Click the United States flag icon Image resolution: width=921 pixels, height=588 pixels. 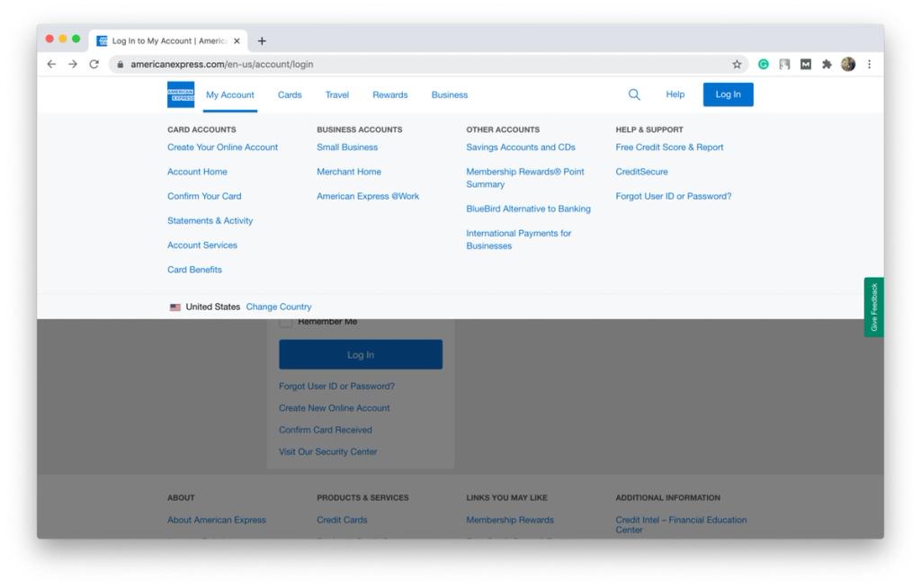pos(175,307)
